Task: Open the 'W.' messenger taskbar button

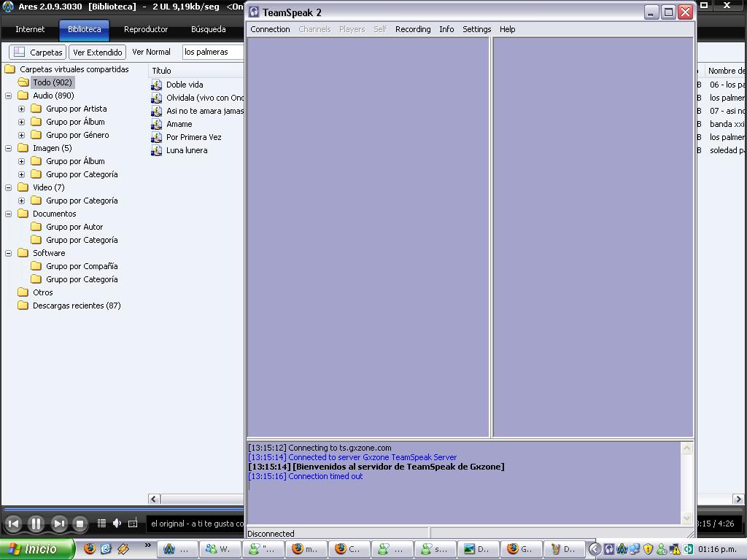Action: 219,549
